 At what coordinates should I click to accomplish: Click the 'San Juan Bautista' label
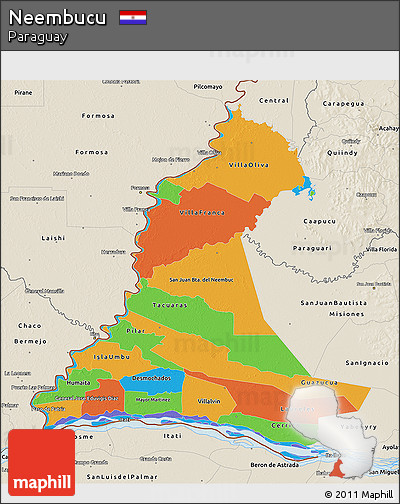(334, 303)
